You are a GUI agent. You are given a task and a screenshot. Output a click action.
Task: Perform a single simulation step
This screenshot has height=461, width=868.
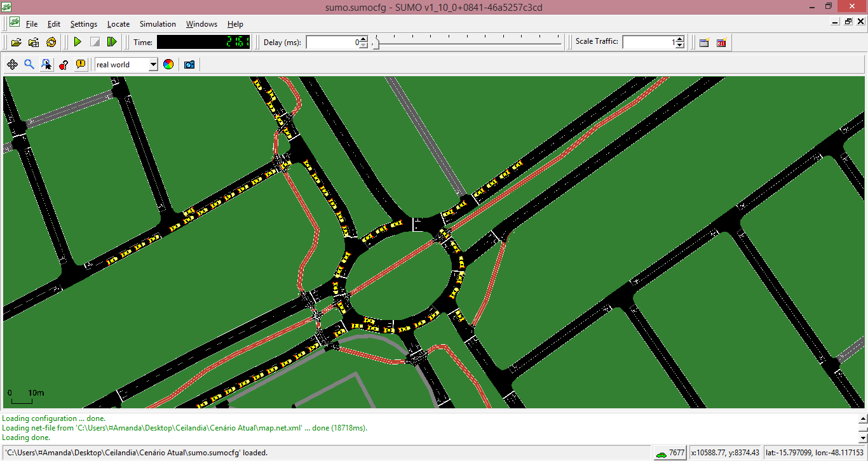pyautogui.click(x=112, y=43)
